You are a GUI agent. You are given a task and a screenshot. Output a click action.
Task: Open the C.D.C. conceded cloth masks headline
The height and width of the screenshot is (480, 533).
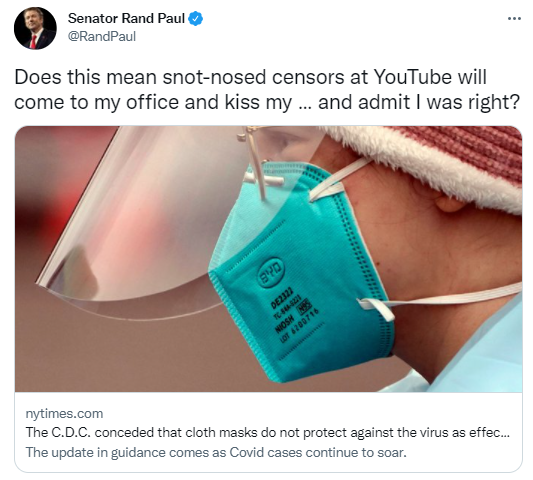pos(268,432)
